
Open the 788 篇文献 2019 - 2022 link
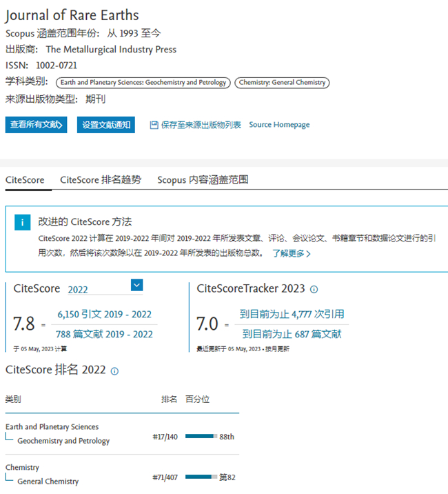[104, 334]
